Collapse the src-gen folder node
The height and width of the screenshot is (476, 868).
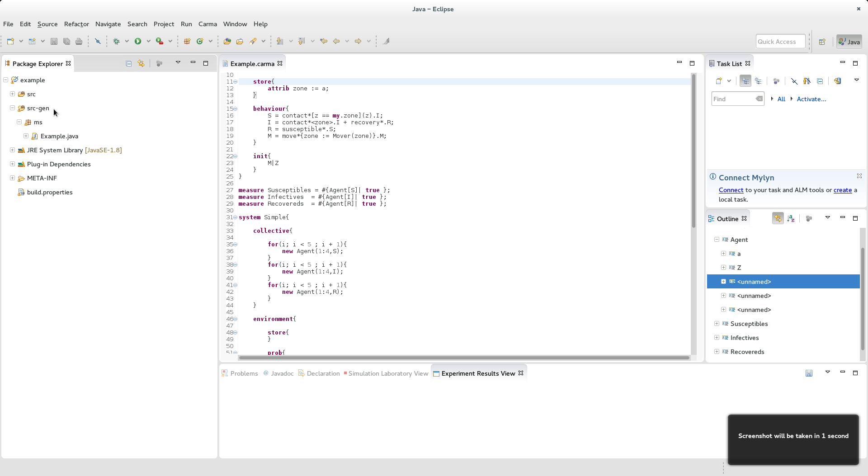pyautogui.click(x=13, y=108)
